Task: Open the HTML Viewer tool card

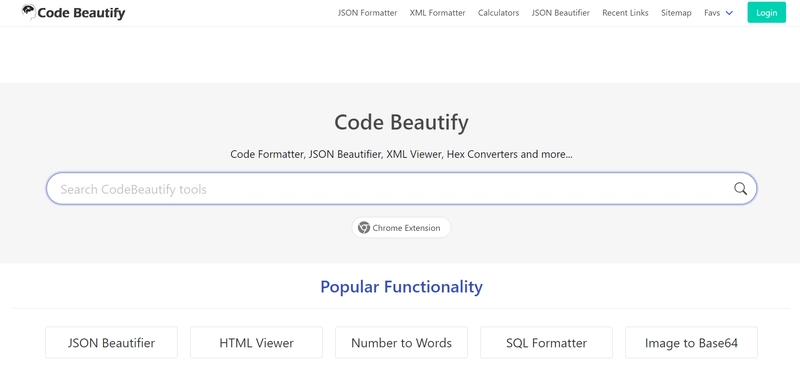Action: click(x=256, y=343)
